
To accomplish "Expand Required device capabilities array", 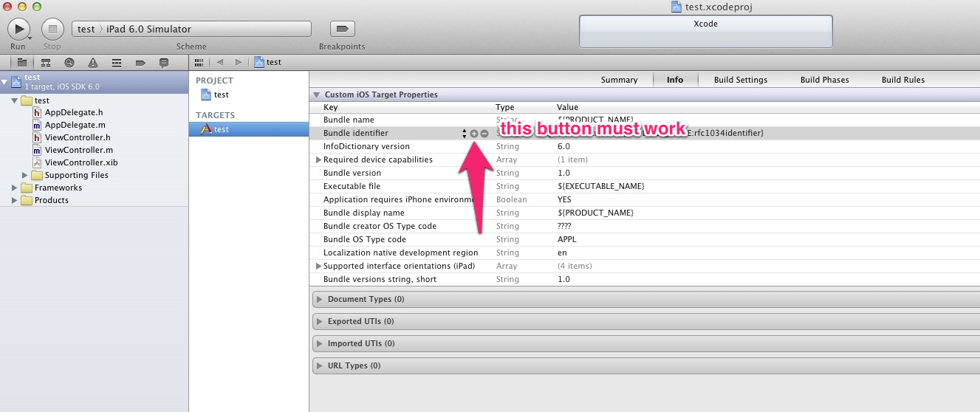I will click(x=319, y=160).
